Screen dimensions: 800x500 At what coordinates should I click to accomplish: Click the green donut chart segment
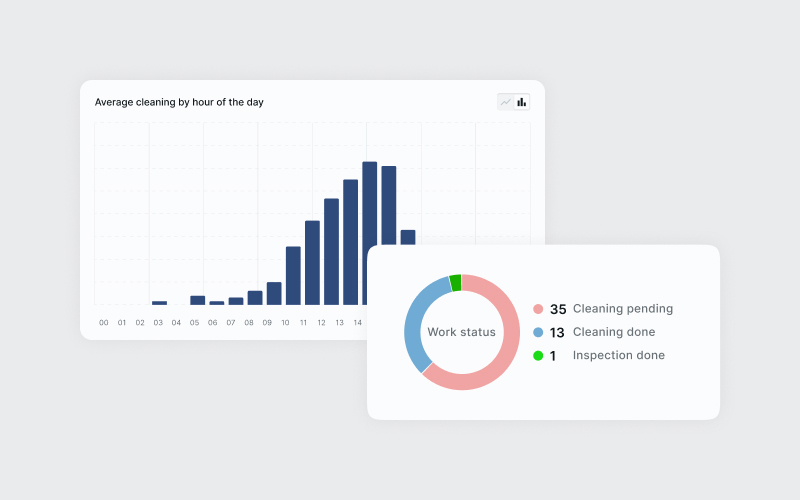click(456, 283)
